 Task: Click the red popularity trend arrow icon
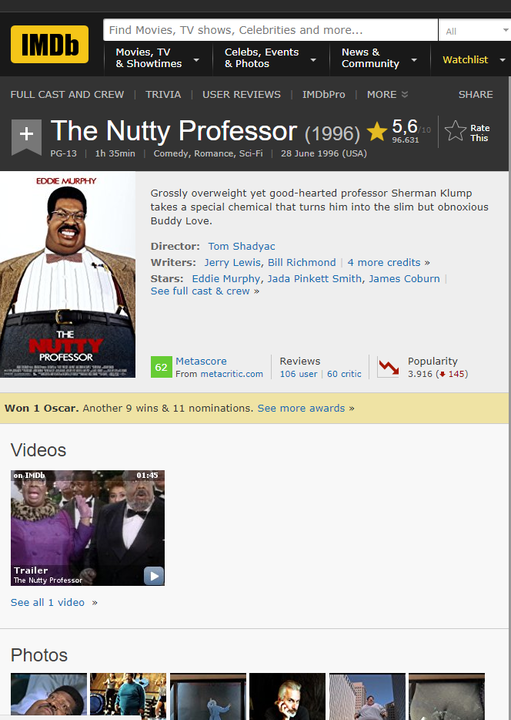[x=388, y=367]
